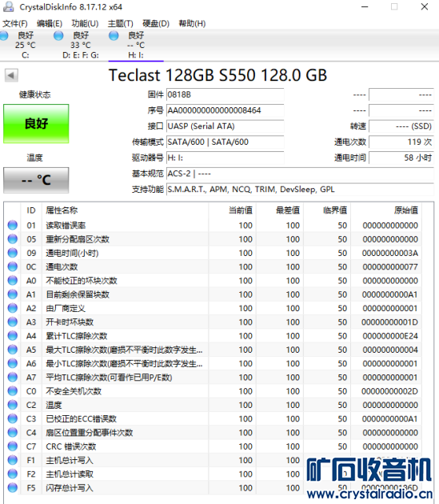Click the serial number field AA000000000000008464
This screenshot has height=504, width=439.
point(225,110)
